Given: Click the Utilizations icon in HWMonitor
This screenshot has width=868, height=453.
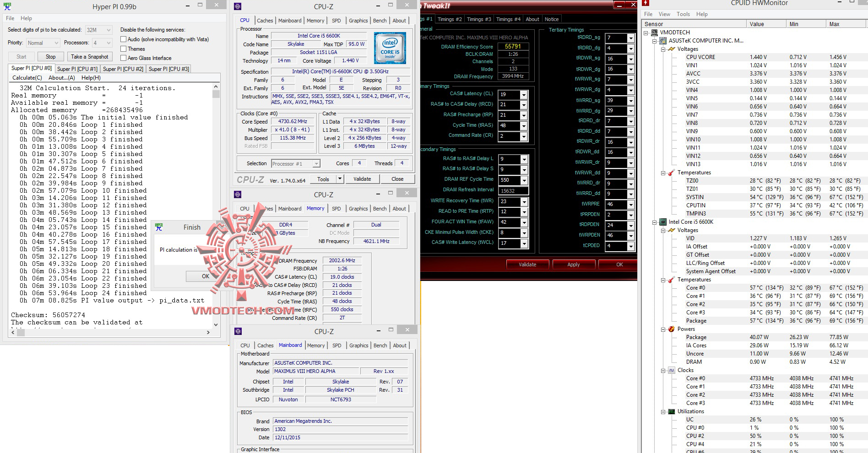Looking at the screenshot, I should click(672, 411).
